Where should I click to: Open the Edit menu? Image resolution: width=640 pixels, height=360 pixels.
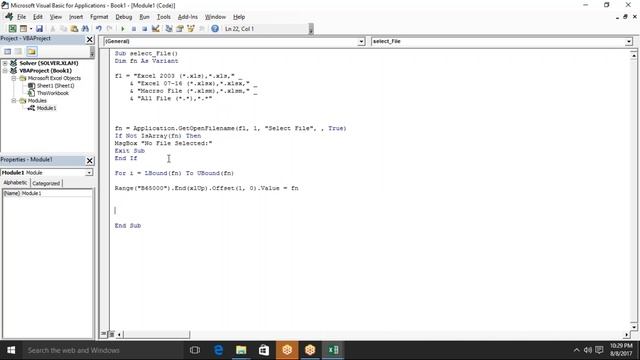point(38,17)
